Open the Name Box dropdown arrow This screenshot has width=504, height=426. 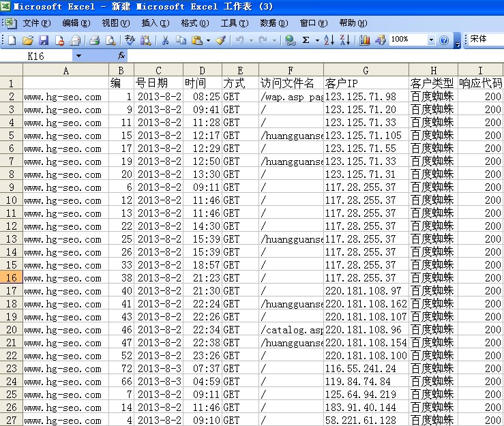tap(78, 56)
